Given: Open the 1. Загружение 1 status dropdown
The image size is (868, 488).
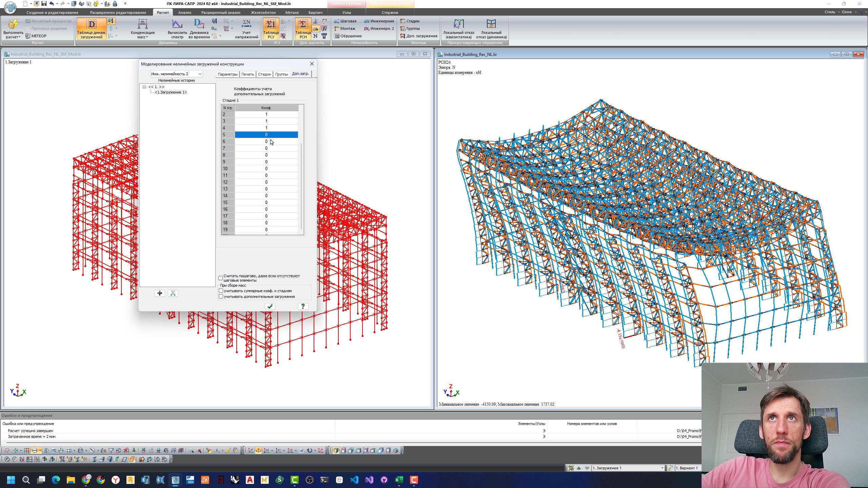Looking at the screenshot, I should coord(662,468).
